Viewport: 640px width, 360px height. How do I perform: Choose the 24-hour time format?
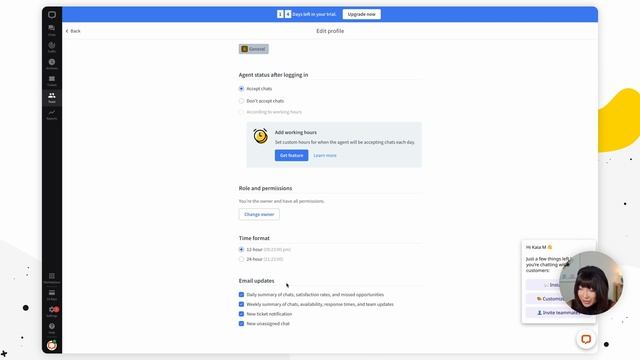[x=241, y=259]
